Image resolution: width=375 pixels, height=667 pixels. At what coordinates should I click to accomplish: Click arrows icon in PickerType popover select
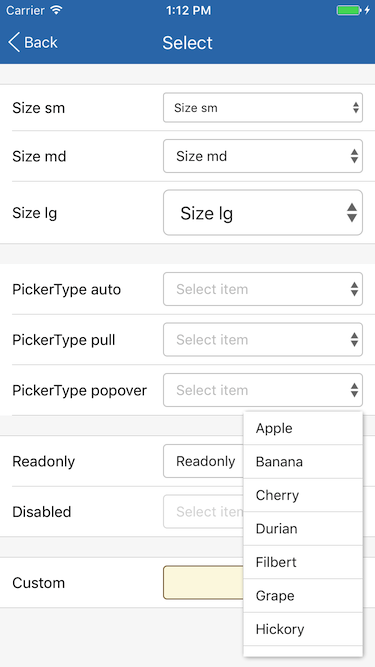coord(354,390)
